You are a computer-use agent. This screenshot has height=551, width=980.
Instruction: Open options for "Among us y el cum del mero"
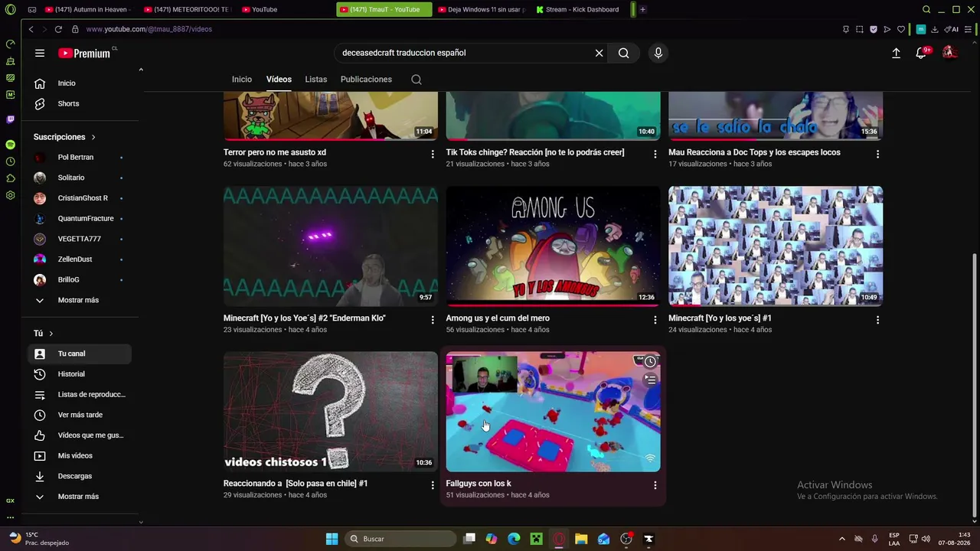(x=655, y=320)
